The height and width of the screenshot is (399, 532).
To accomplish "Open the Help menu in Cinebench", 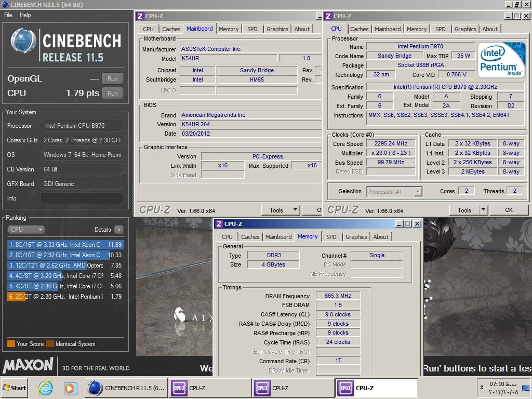I will point(25,15).
